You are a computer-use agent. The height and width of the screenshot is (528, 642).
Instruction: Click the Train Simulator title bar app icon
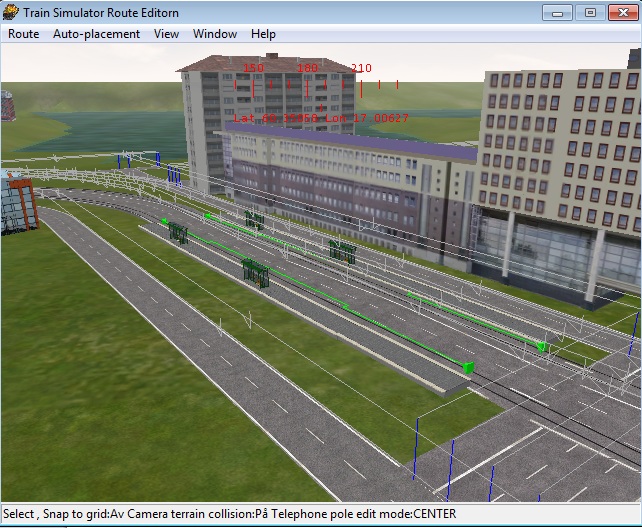point(11,12)
